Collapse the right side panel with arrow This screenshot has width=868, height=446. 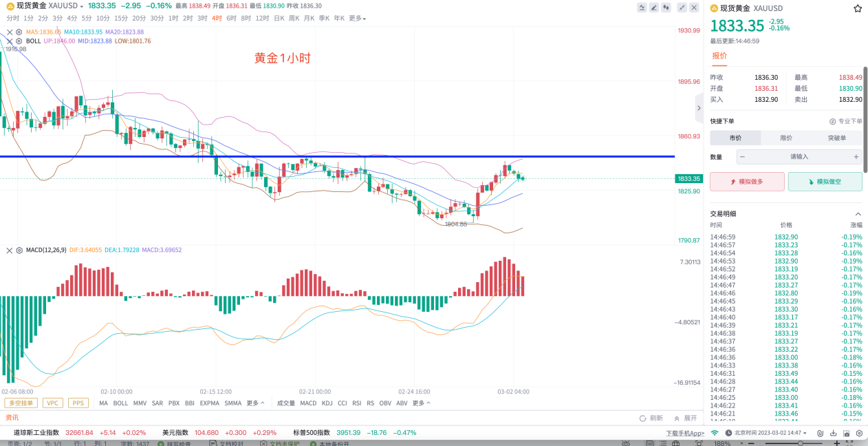pos(698,108)
